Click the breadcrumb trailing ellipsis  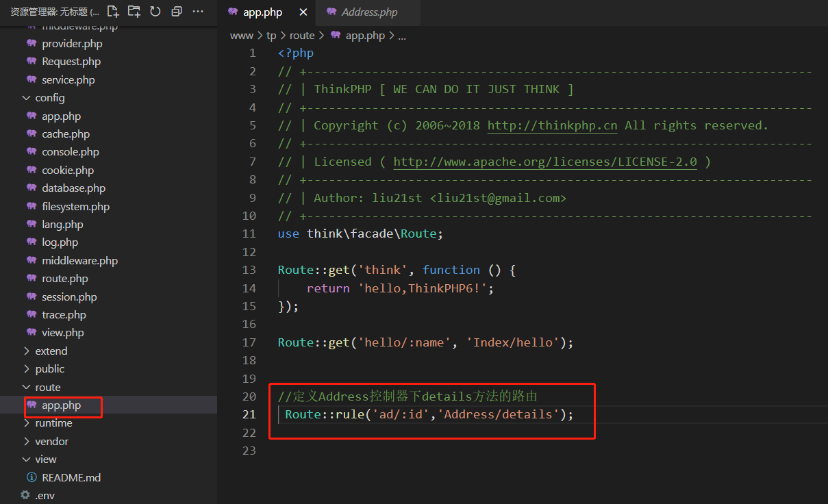coord(402,36)
